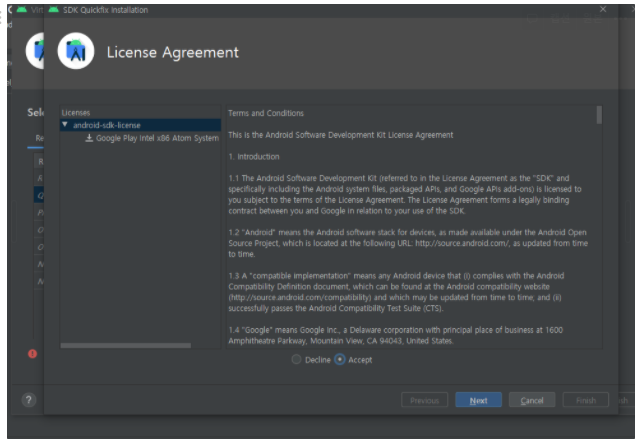This screenshot has width=644, height=443.
Task: Click the red error icon in the background window
Action: [x=32, y=353]
